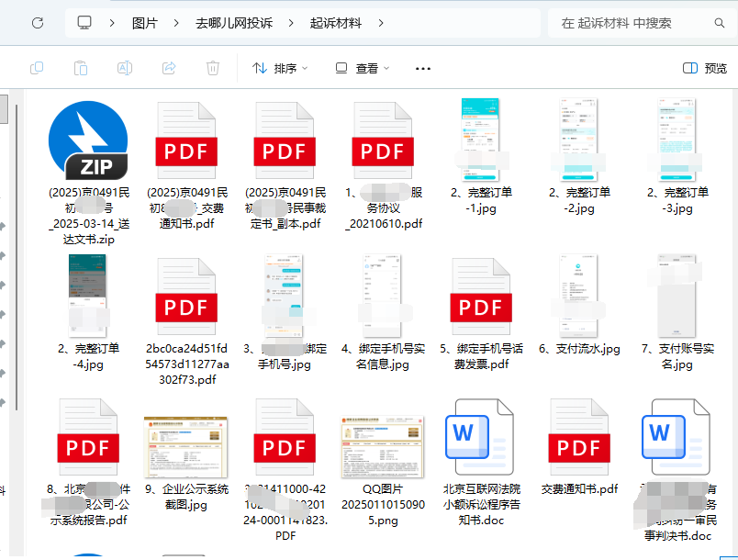The height and width of the screenshot is (560, 738).
Task: Toggle the 预览 preview pane
Action: 705,68
